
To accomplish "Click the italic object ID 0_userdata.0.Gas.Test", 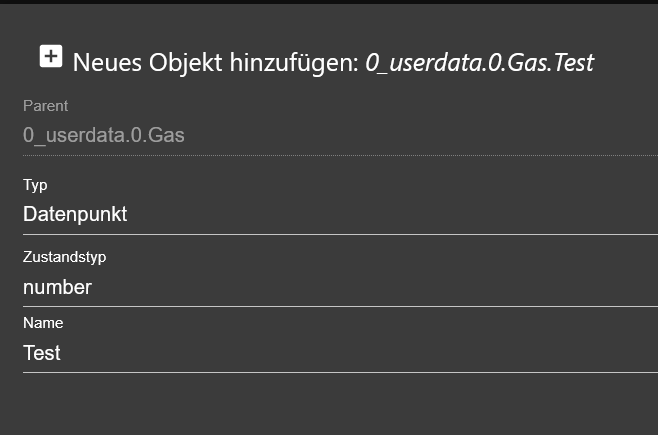I will 480,63.
